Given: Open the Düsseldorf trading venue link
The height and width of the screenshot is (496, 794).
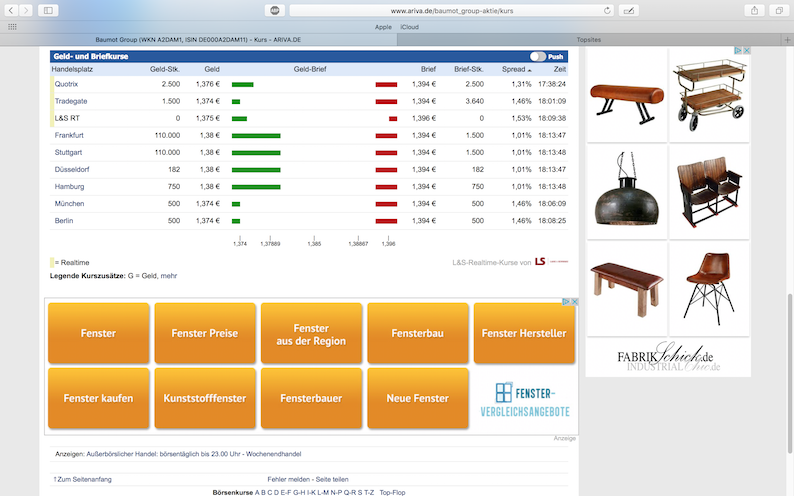Looking at the screenshot, I should pyautogui.click(x=72, y=170).
